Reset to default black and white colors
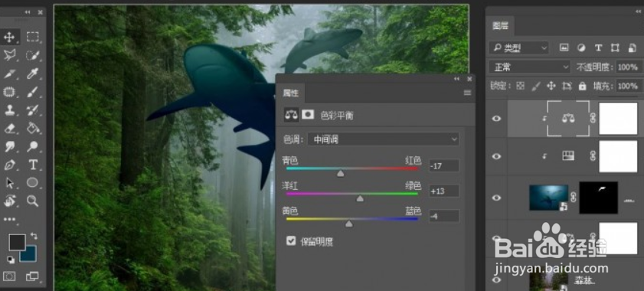 point(10,260)
